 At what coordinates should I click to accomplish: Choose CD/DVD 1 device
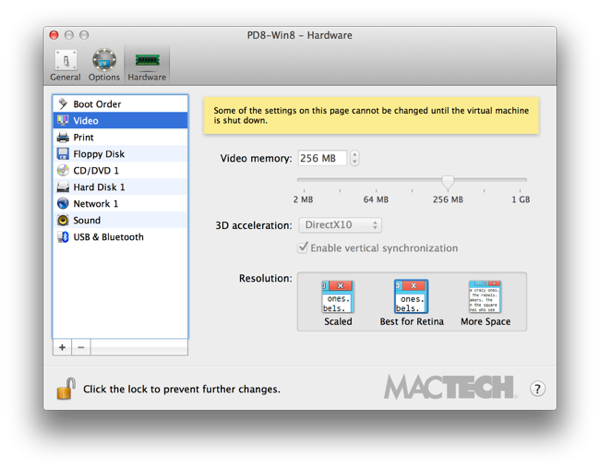pyautogui.click(x=95, y=171)
